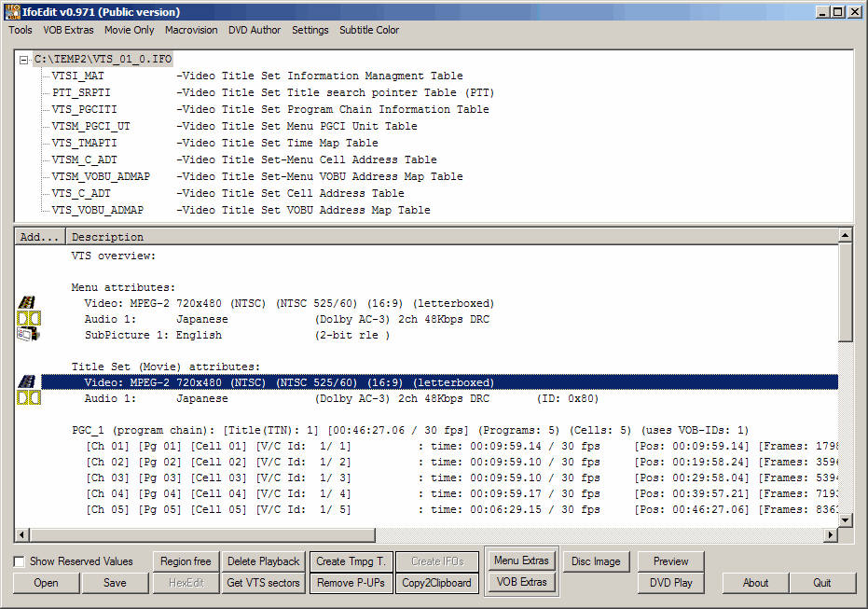Select VTS_PGCITI in the IFO tree
Image resolution: width=868 pixels, height=609 pixels.
click(84, 109)
